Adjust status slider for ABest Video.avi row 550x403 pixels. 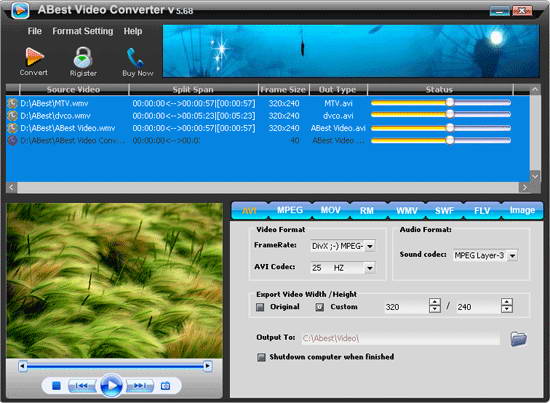450,128
